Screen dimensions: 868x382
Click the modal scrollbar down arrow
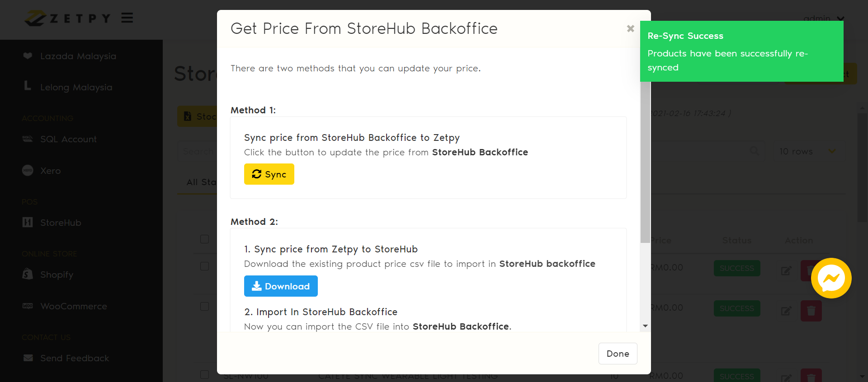click(x=645, y=326)
